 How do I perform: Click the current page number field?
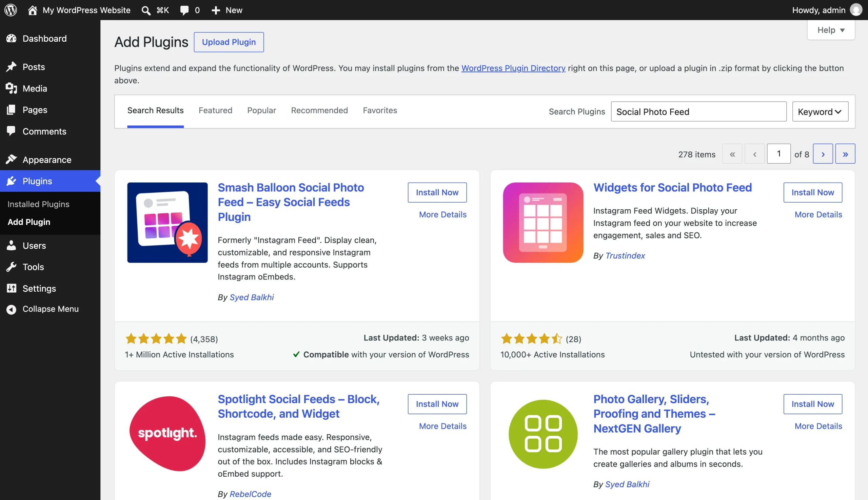(779, 154)
